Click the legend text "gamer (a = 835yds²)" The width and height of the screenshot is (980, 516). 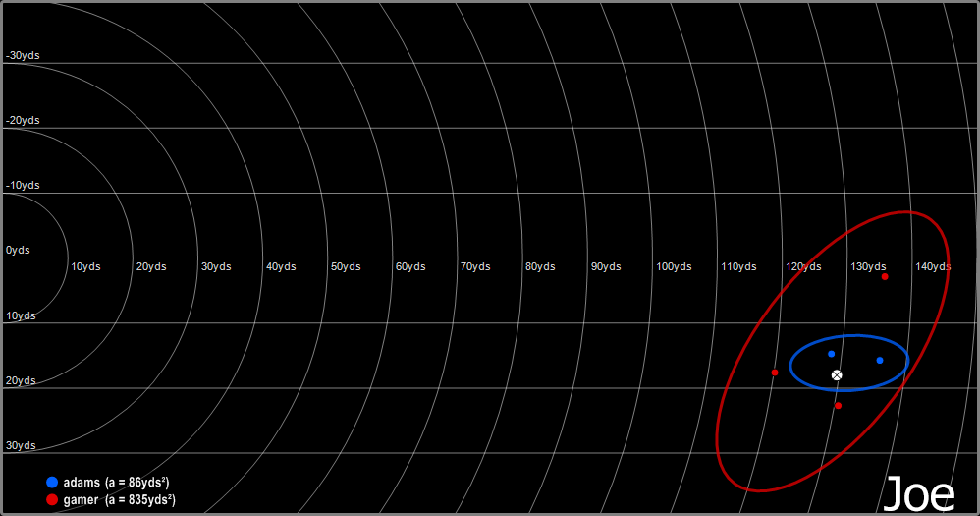[120, 499]
